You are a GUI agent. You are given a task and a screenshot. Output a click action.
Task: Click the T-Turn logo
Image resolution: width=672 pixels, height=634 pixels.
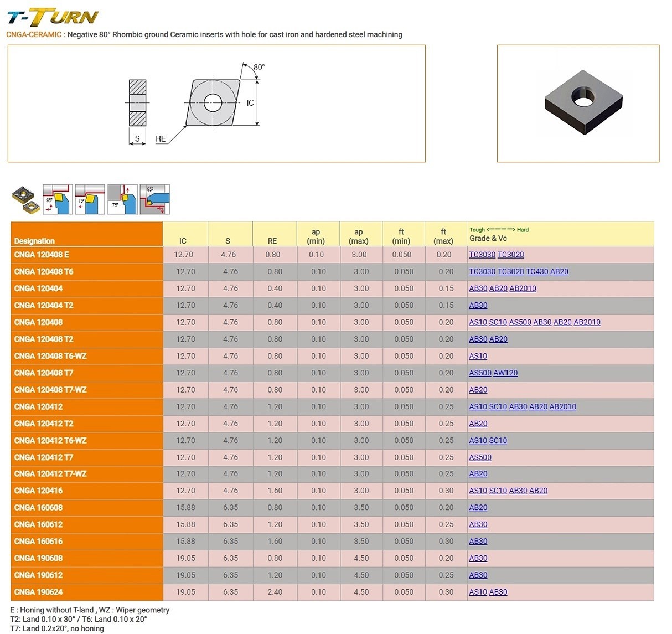(53, 17)
